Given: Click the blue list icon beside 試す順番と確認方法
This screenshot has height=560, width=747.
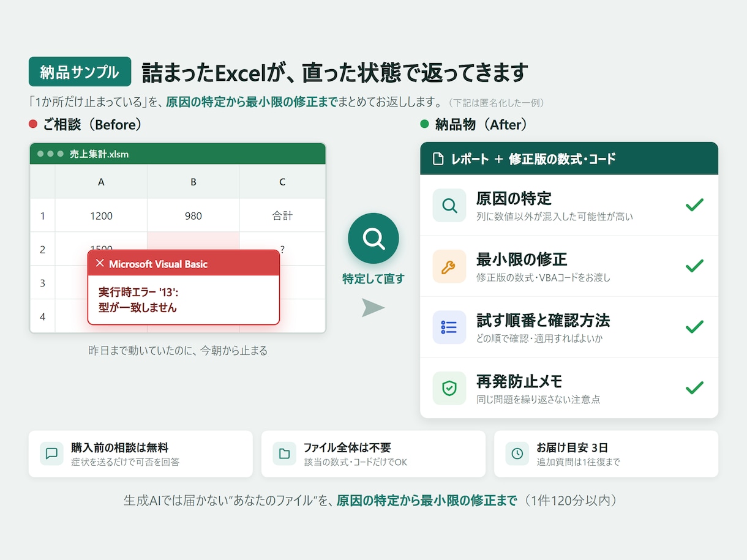Looking at the screenshot, I should [449, 327].
